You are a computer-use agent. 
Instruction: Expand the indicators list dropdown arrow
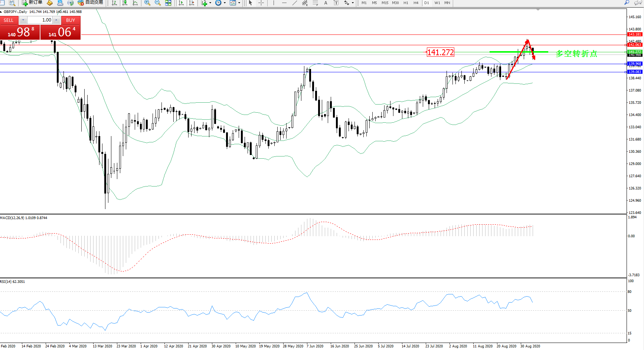pos(210,3)
